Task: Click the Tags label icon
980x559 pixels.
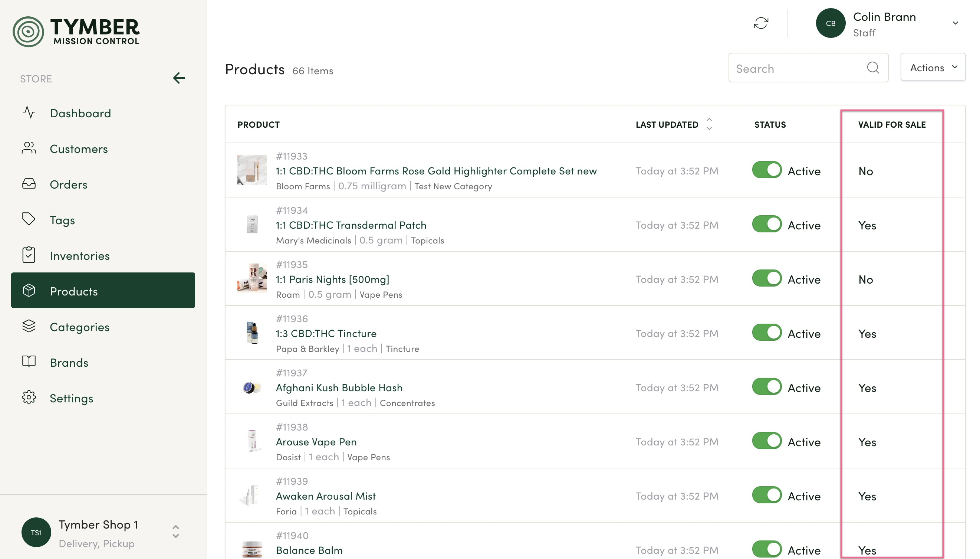Action: pyautogui.click(x=29, y=219)
